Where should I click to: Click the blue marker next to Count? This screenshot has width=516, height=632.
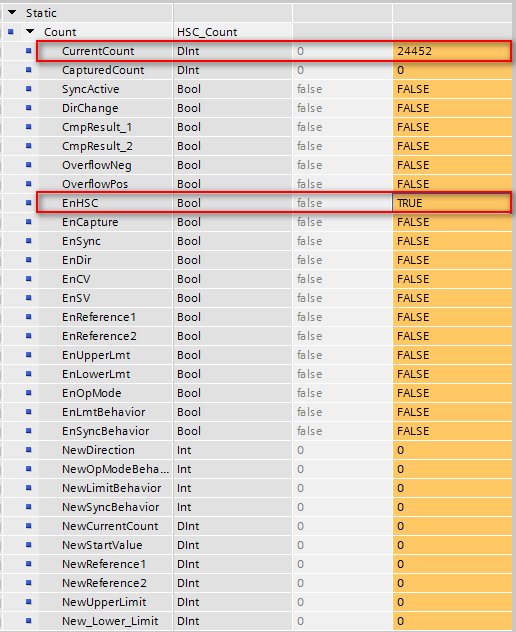pos(11,31)
